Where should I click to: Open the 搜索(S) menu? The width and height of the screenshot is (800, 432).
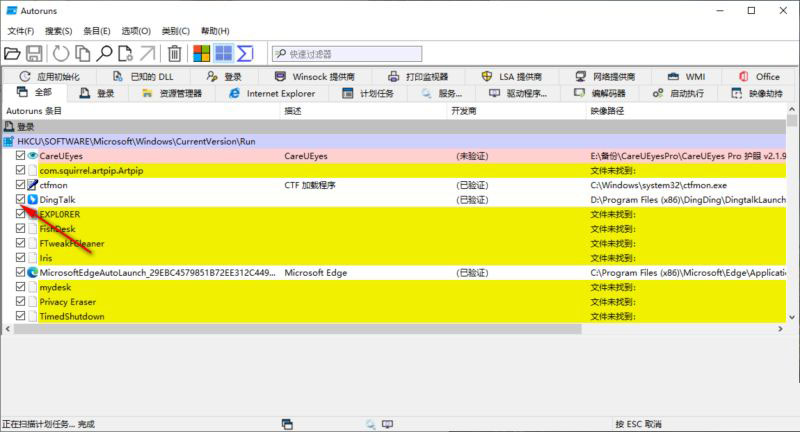tap(58, 31)
